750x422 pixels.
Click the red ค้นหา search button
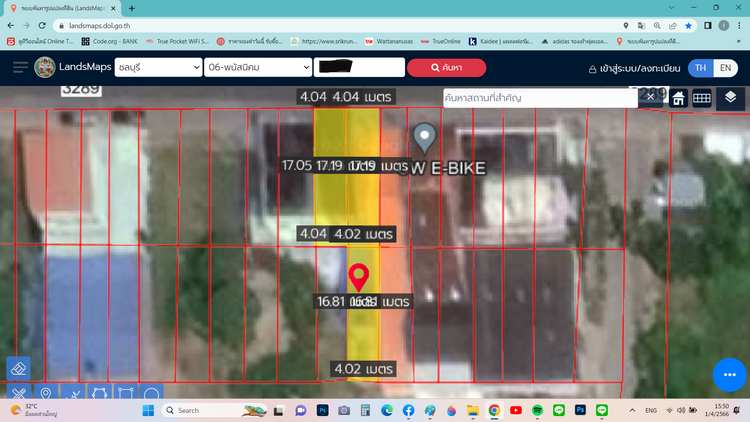point(446,67)
